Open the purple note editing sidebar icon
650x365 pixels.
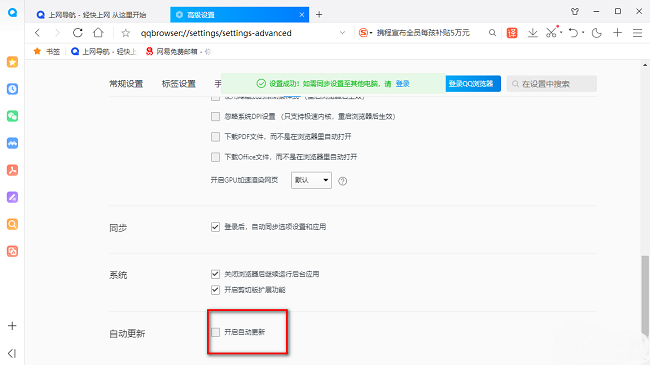12,197
